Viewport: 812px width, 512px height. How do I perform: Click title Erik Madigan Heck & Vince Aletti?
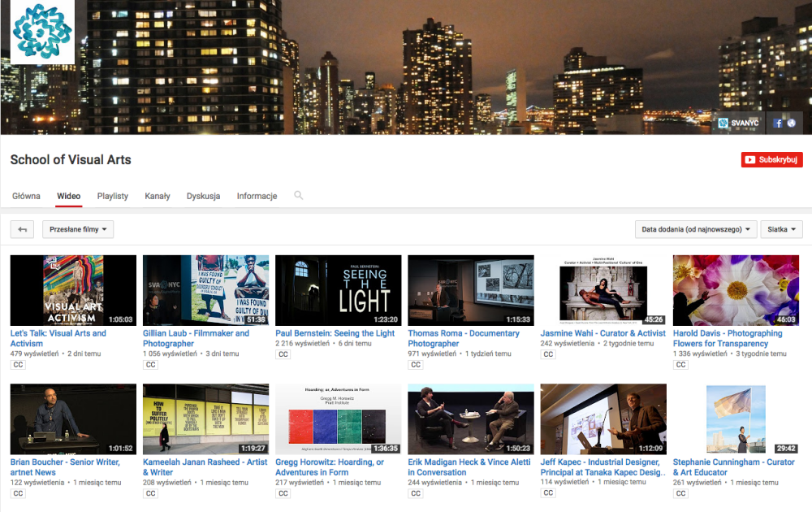pos(469,467)
